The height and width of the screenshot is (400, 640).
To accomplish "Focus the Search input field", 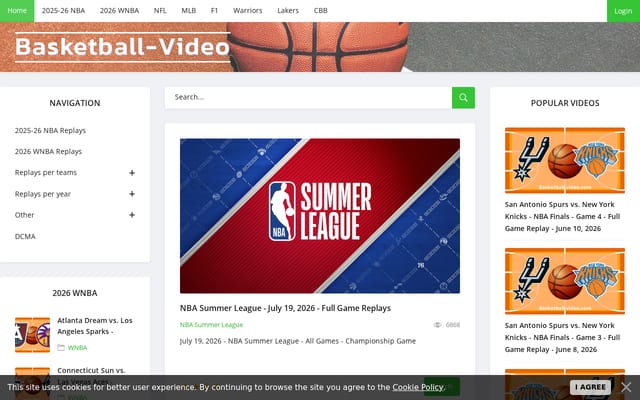I will click(308, 98).
